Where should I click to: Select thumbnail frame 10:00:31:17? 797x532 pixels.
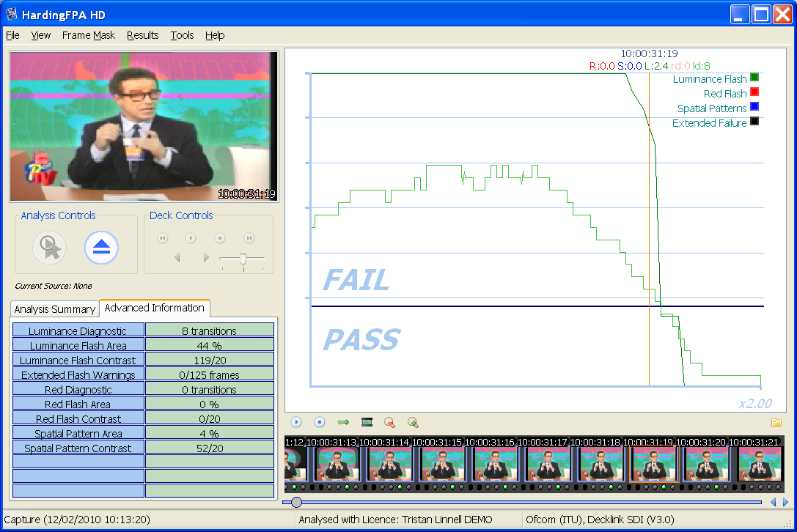(x=548, y=464)
